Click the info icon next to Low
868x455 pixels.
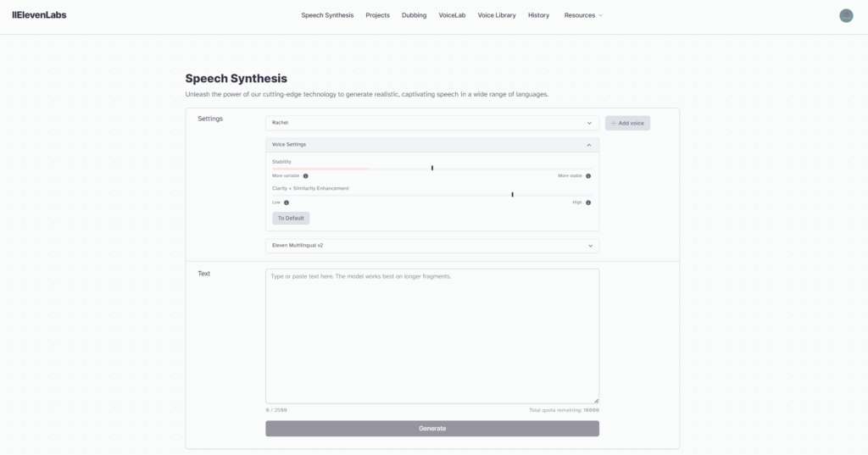pyautogui.click(x=287, y=203)
